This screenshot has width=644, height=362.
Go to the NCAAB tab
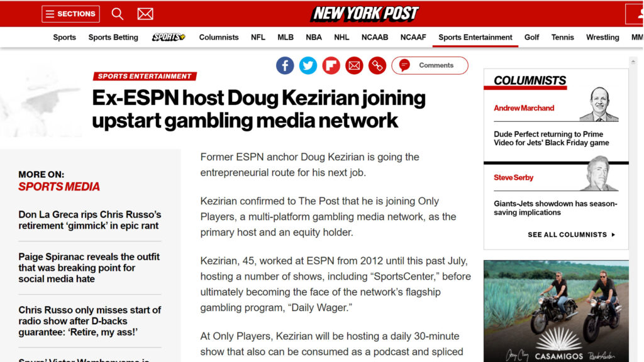[375, 37]
